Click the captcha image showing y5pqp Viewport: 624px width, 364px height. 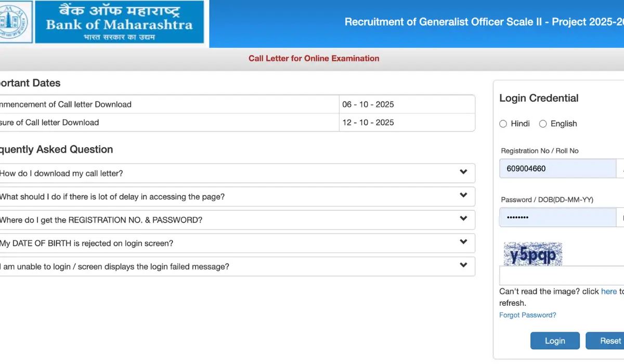(532, 254)
